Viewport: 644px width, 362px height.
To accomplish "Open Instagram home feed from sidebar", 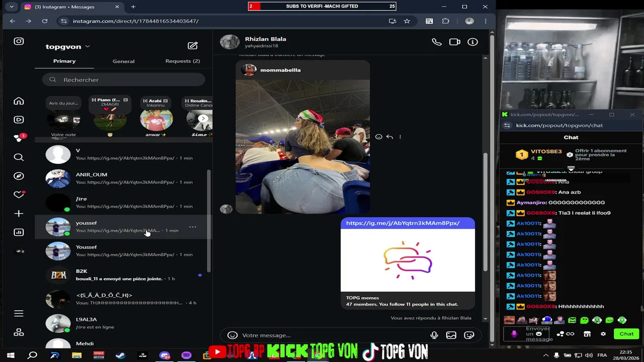I will (19, 101).
